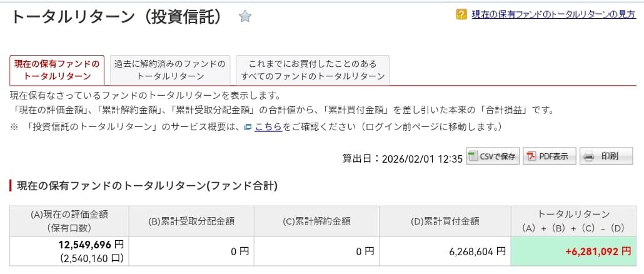Image resolution: width=644 pixels, height=274 pixels.
Task: Open the これまでにお買付したことのあるすべてのファンド tab
Action: point(313,70)
